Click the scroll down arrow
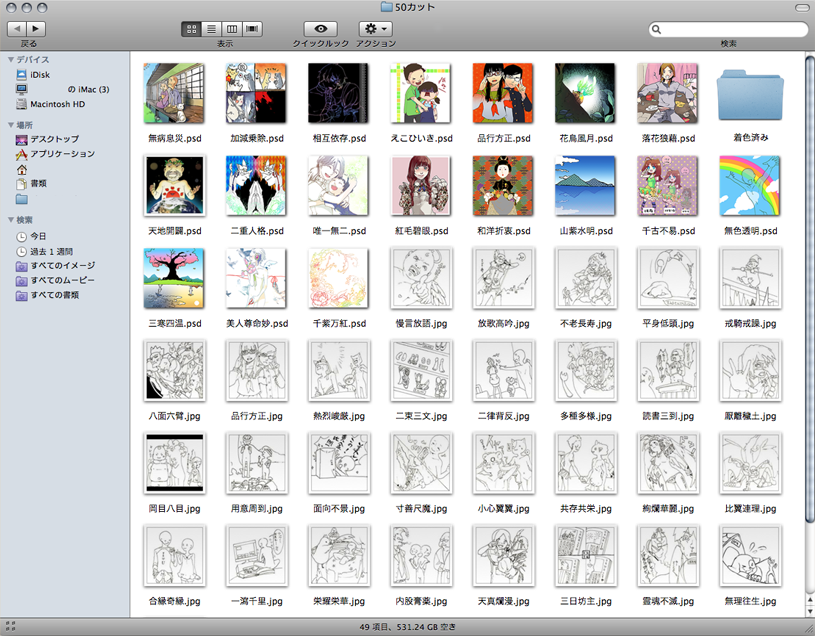This screenshot has width=815, height=636. 810,611
